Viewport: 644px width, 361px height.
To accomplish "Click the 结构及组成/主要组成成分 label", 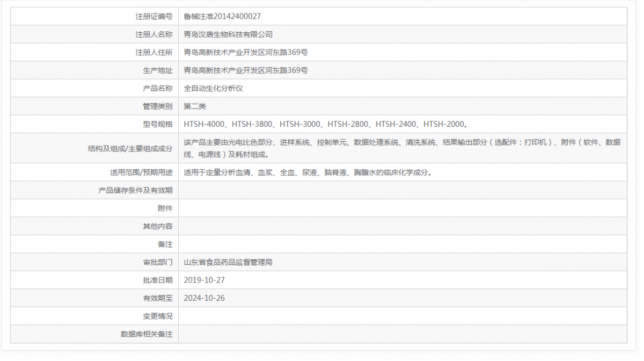I will coord(130,148).
